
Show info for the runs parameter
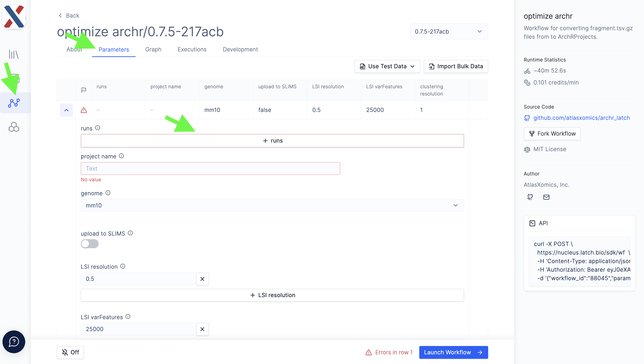[98, 128]
